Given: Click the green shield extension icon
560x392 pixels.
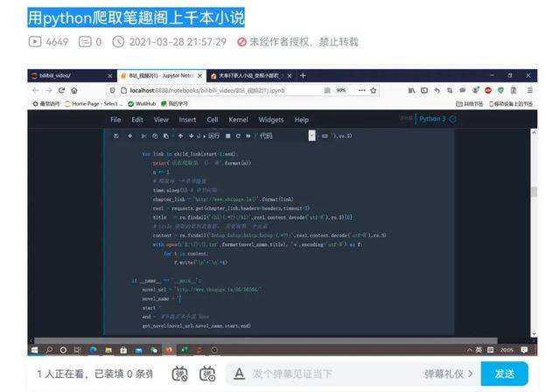Looking at the screenshot, I should click(x=500, y=90).
